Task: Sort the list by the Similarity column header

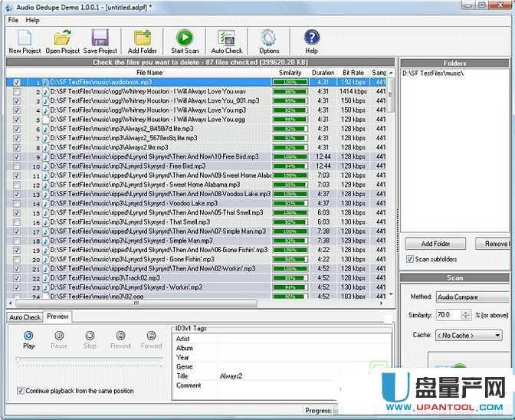Action: click(x=290, y=73)
